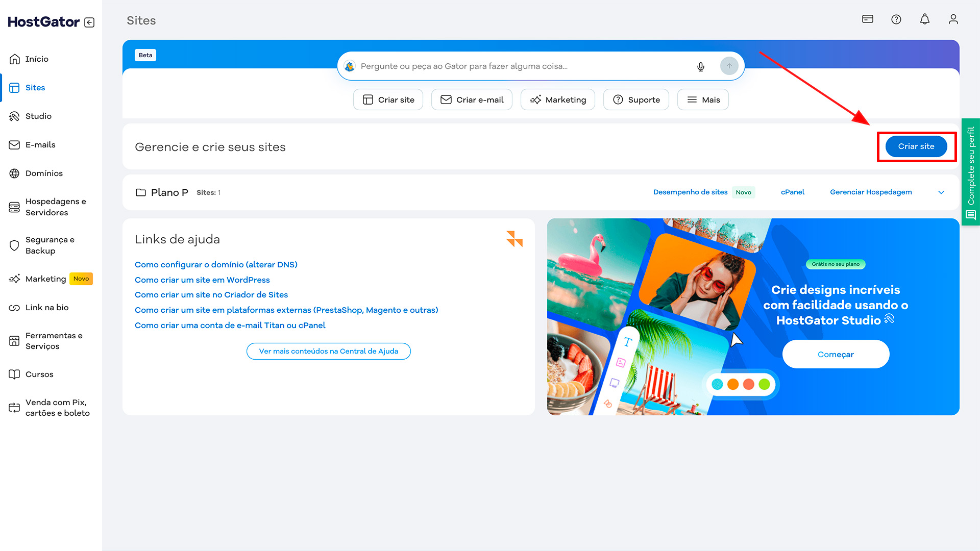
Task: Open Segurança e Backup section
Action: (50, 245)
